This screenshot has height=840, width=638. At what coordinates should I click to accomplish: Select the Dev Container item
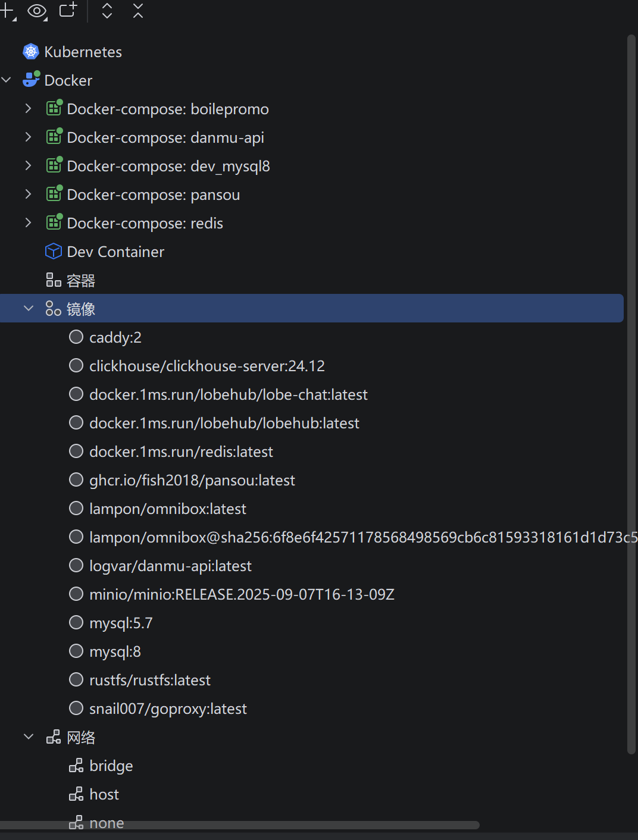tap(115, 252)
